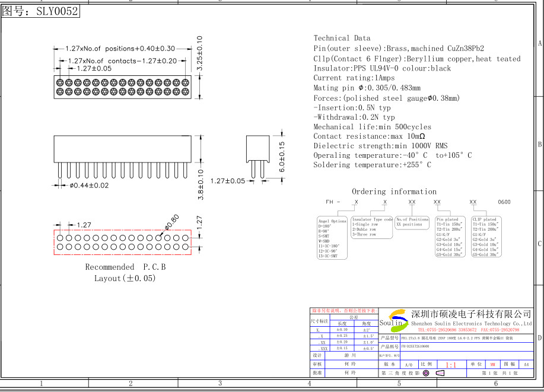Click the 'FH -' part number prefix
This screenshot has width=544, height=392.
pos(333,202)
